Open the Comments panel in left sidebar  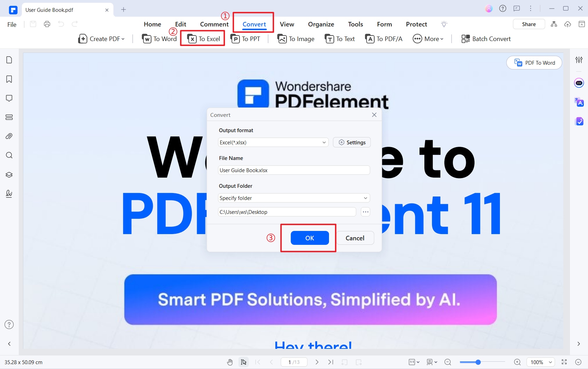pyautogui.click(x=9, y=98)
